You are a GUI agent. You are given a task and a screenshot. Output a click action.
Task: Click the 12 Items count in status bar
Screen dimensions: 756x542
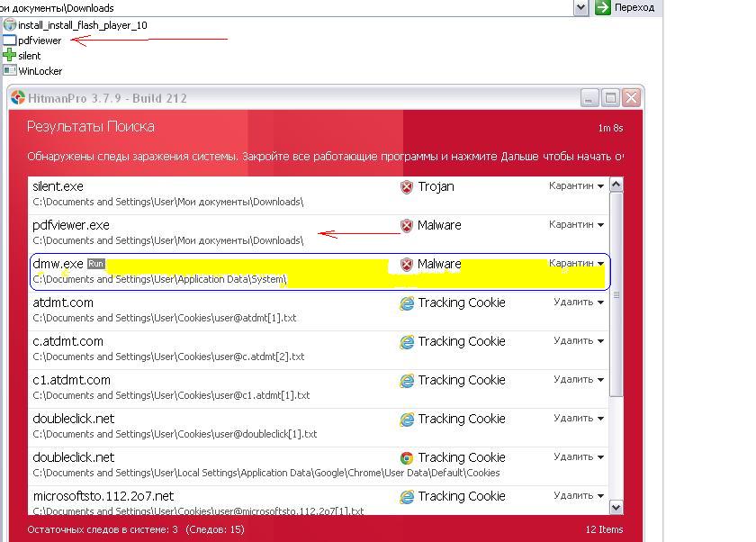[604, 529]
